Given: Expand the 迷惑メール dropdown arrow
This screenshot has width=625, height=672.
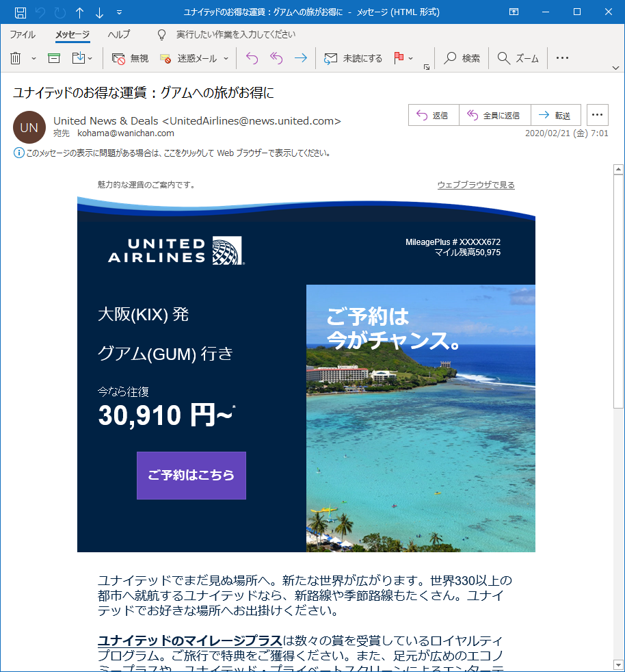Looking at the screenshot, I should [x=226, y=58].
